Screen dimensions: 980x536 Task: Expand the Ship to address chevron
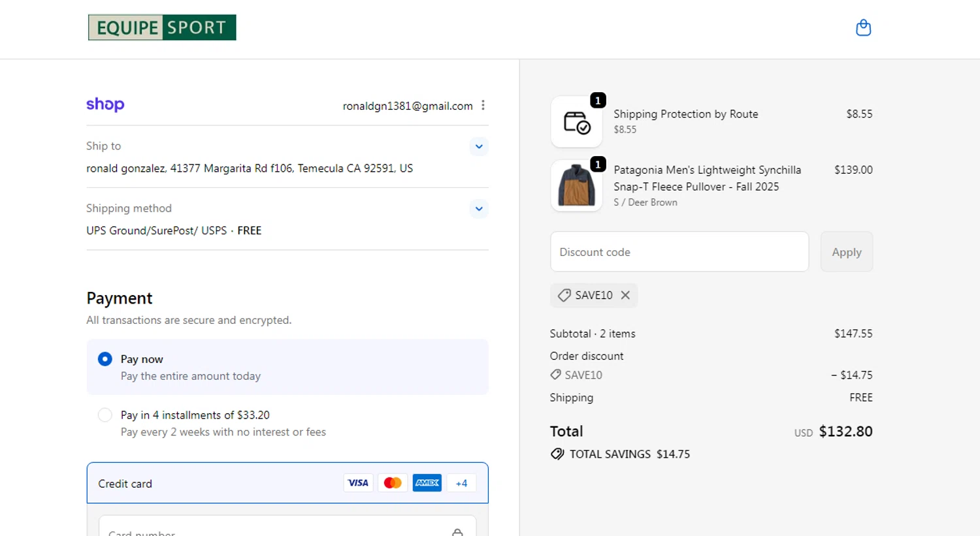[x=479, y=146]
